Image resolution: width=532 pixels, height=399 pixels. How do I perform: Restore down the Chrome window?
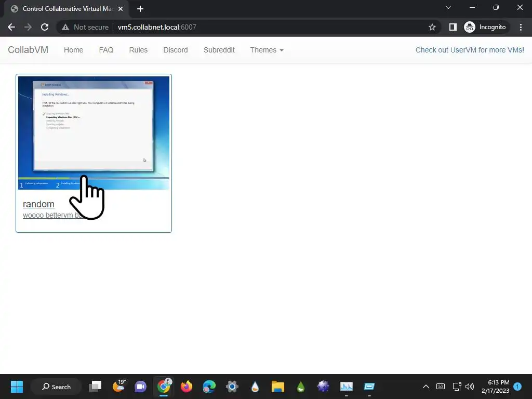pos(496,7)
